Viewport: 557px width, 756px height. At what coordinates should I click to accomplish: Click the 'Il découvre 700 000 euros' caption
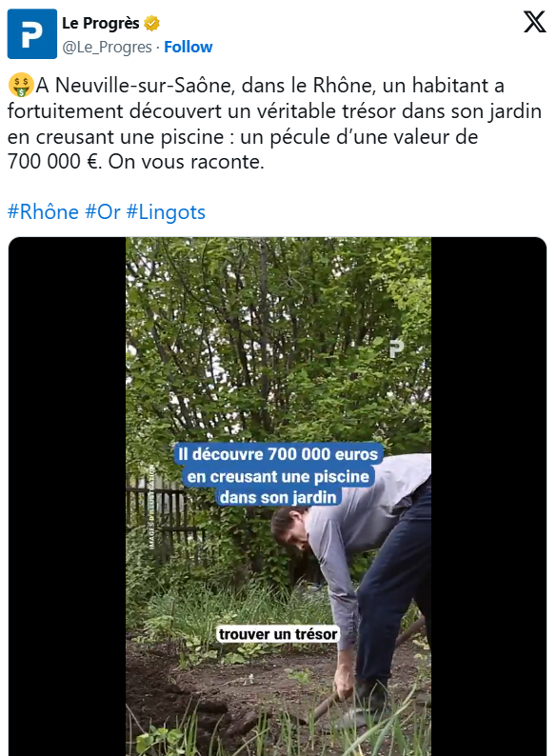(x=278, y=454)
